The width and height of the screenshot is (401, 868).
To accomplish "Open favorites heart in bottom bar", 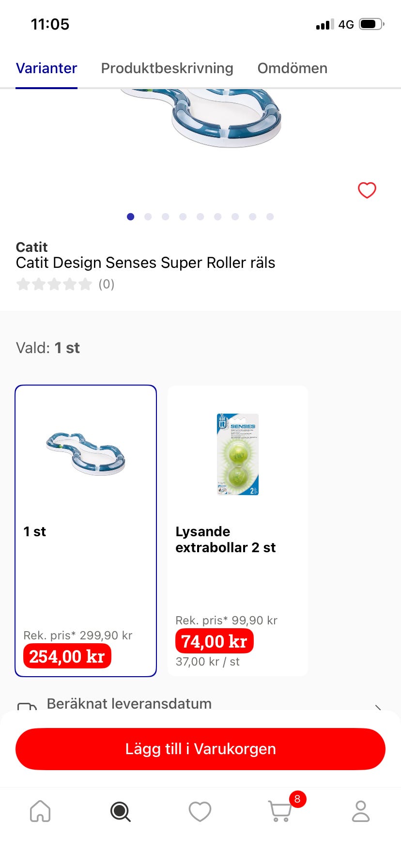I will click(x=200, y=811).
